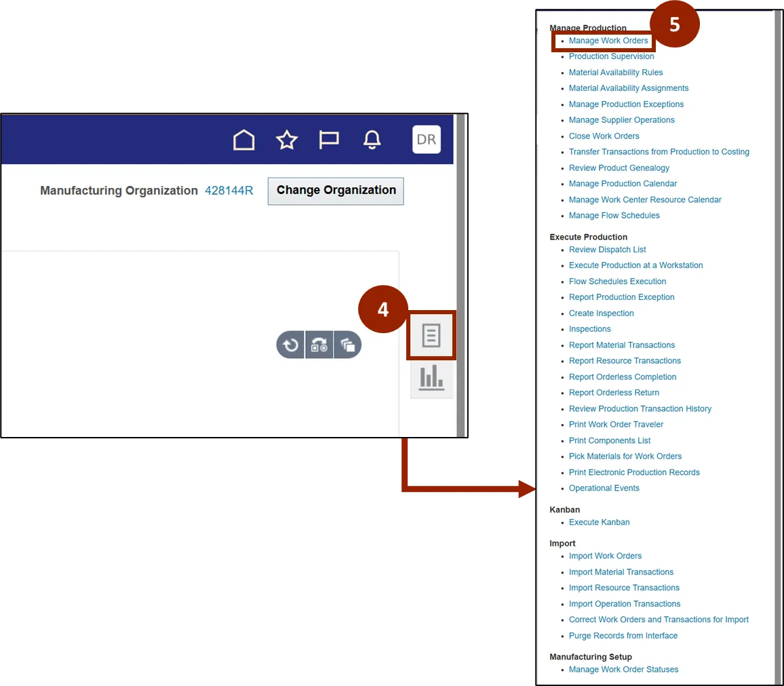Viewport: 784px width, 686px height.
Task: Open the Inspections task
Action: click(x=589, y=328)
